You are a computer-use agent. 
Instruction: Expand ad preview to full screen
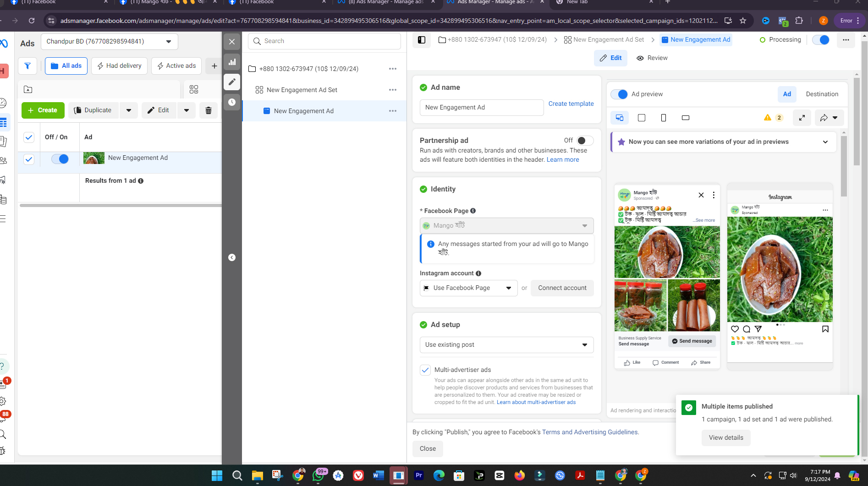(802, 118)
